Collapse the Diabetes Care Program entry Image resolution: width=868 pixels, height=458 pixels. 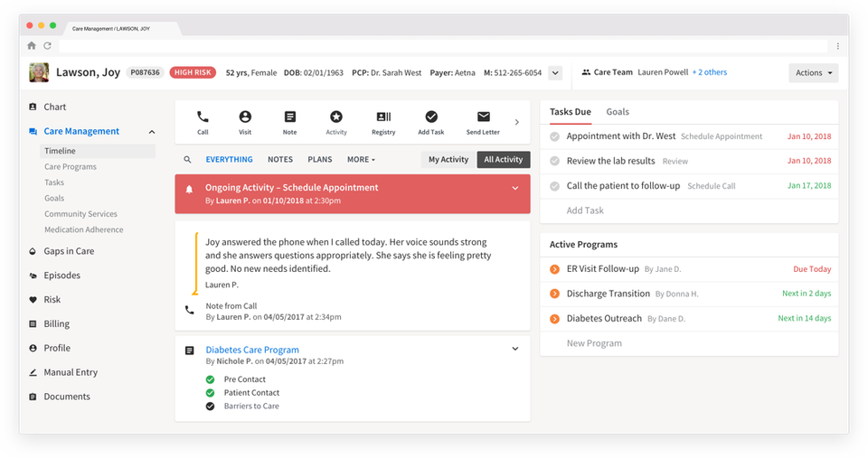pyautogui.click(x=515, y=349)
